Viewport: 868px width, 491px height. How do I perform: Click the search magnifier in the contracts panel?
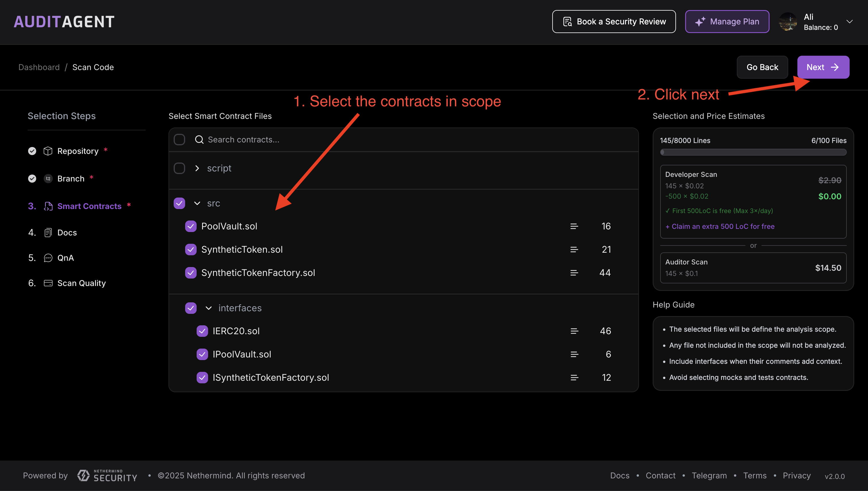pyautogui.click(x=199, y=139)
